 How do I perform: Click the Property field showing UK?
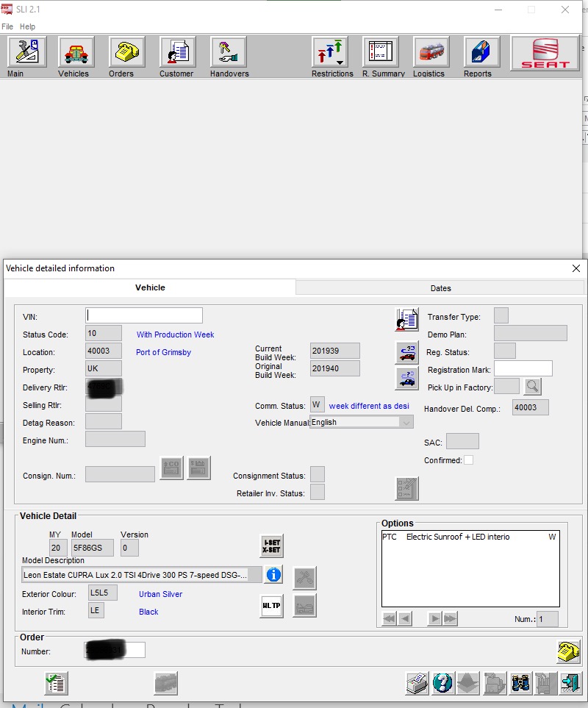click(104, 368)
